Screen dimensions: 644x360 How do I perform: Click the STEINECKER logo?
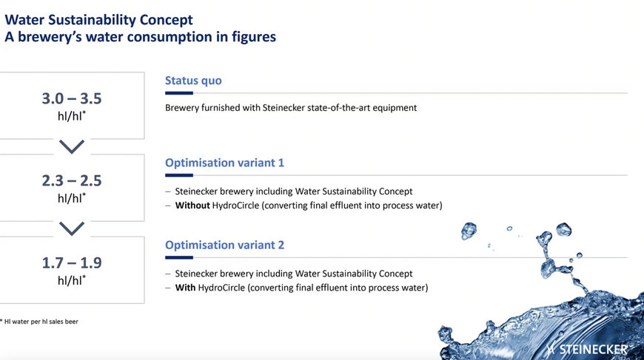[x=588, y=350]
